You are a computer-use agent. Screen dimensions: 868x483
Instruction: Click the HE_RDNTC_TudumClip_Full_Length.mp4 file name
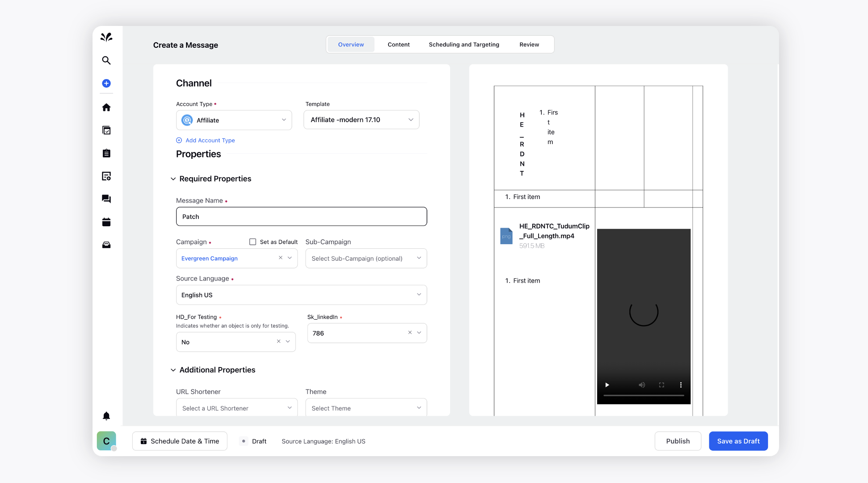tap(554, 231)
